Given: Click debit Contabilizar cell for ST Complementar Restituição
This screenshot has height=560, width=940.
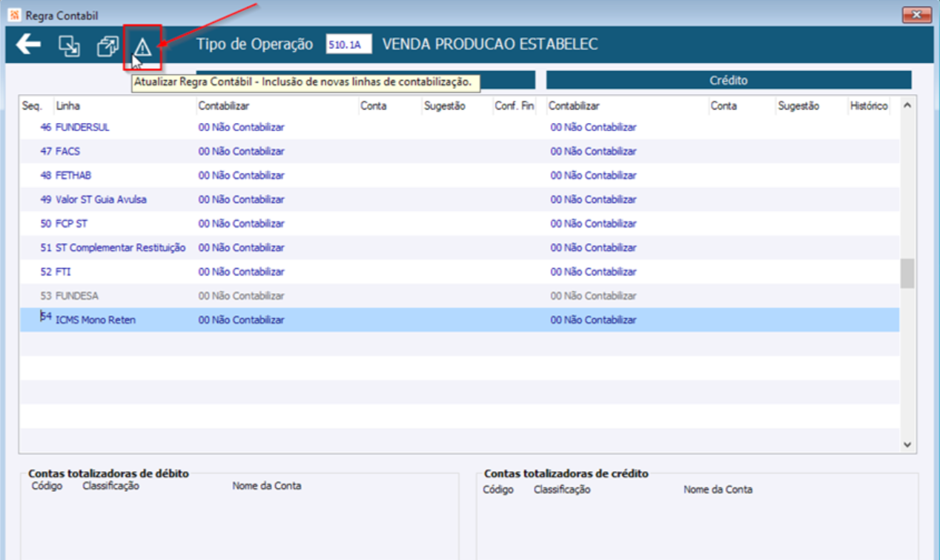Looking at the screenshot, I should (242, 247).
